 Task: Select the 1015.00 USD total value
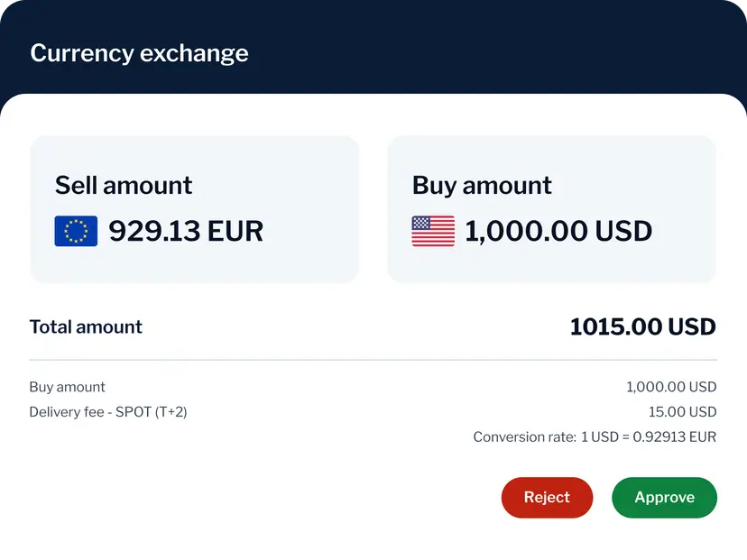coord(642,326)
